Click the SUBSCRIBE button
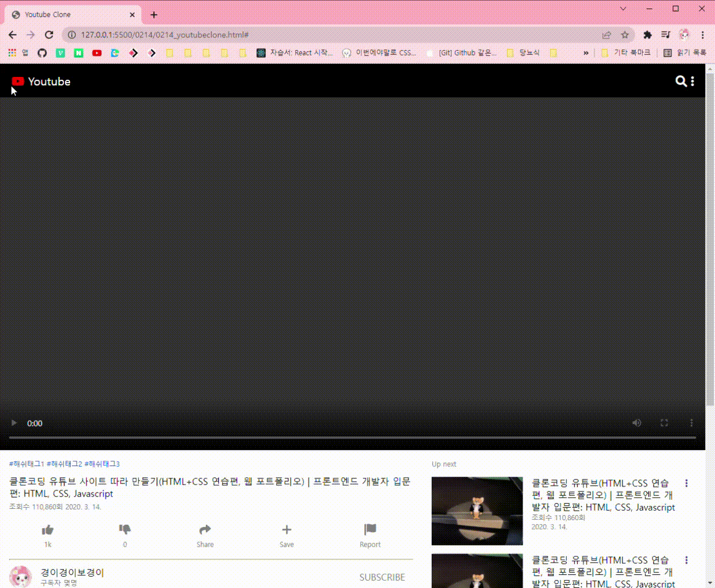715x588 pixels. [x=382, y=577]
